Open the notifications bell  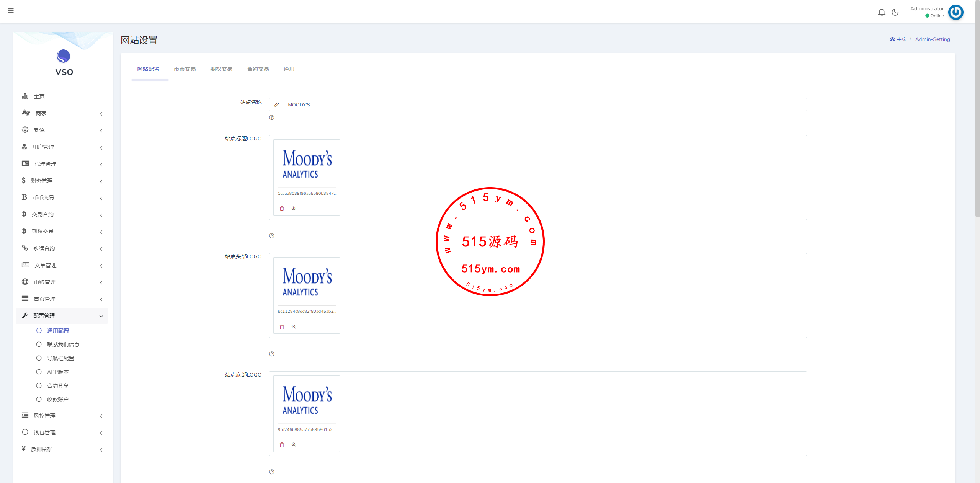click(x=882, y=13)
